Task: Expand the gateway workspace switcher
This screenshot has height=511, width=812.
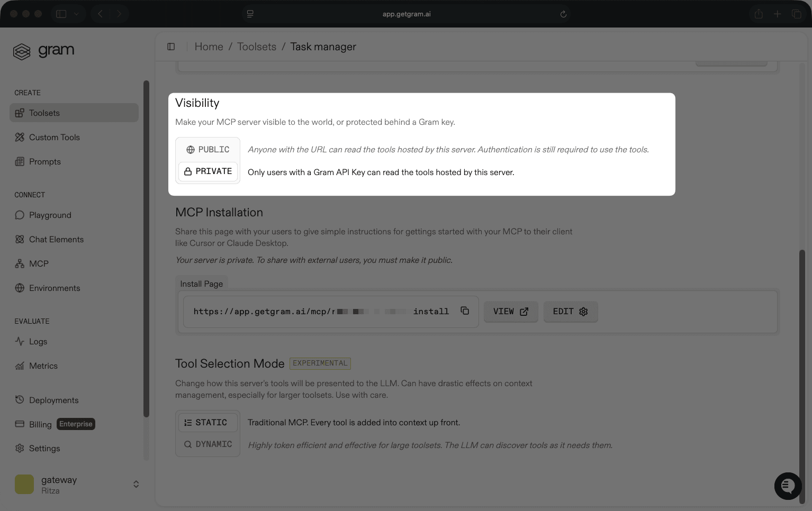Action: click(136, 484)
